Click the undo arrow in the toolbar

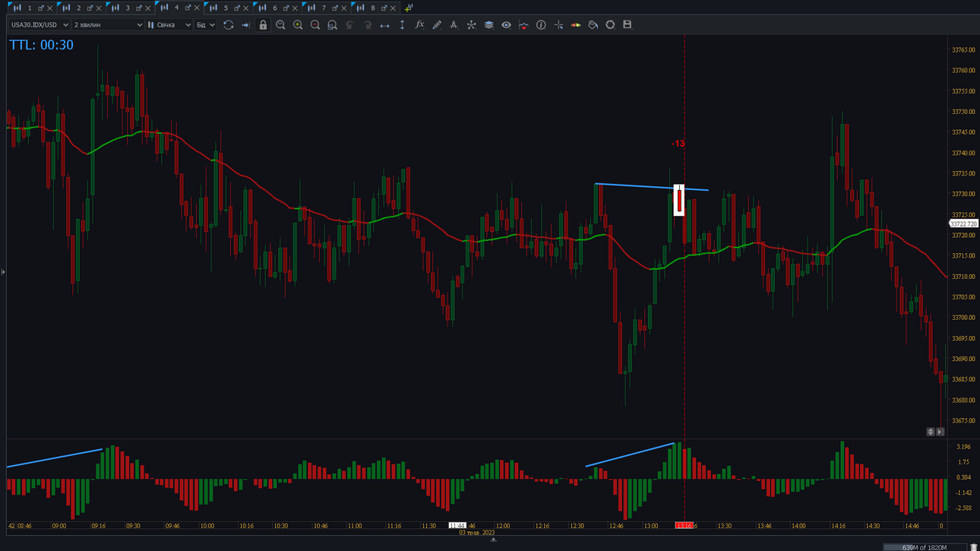[349, 25]
